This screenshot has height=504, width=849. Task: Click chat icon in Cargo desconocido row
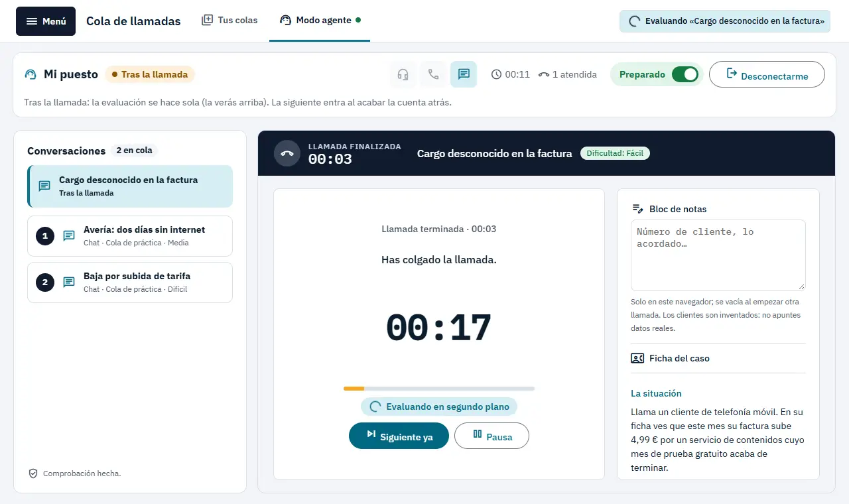click(44, 186)
